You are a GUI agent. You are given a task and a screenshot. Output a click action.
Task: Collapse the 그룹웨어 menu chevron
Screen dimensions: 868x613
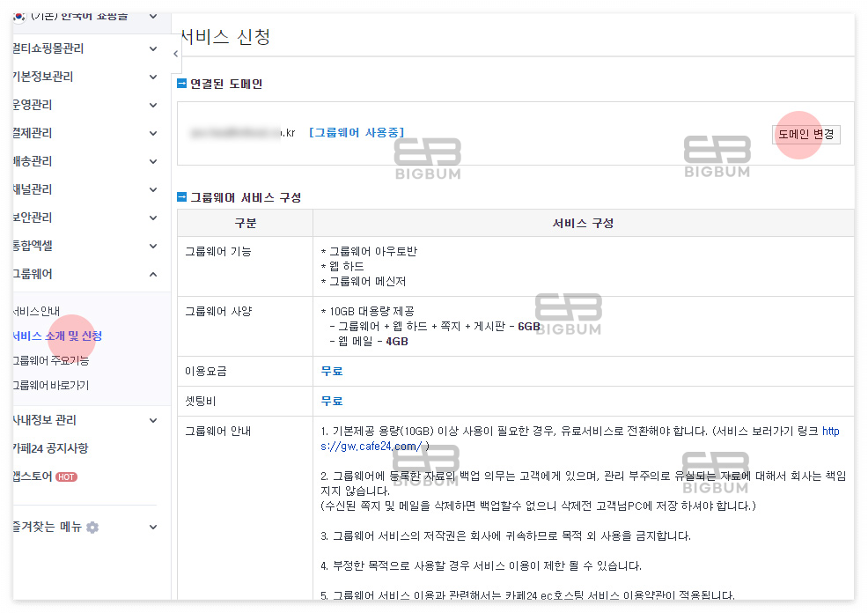(x=153, y=275)
